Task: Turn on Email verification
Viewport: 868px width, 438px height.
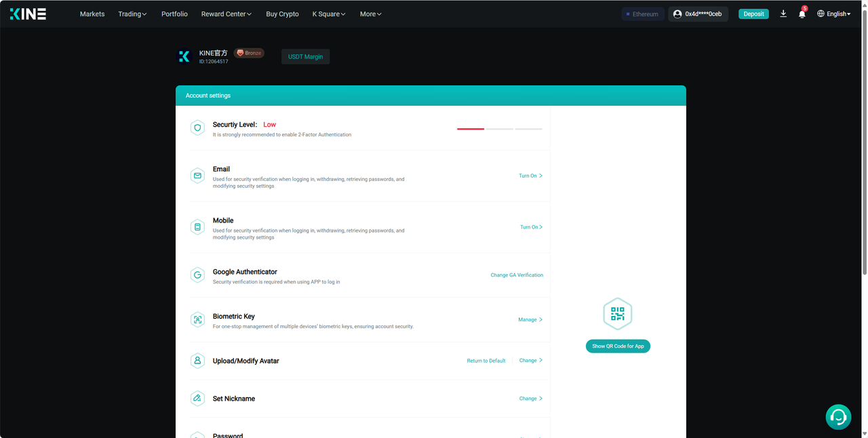Action: pyautogui.click(x=530, y=176)
